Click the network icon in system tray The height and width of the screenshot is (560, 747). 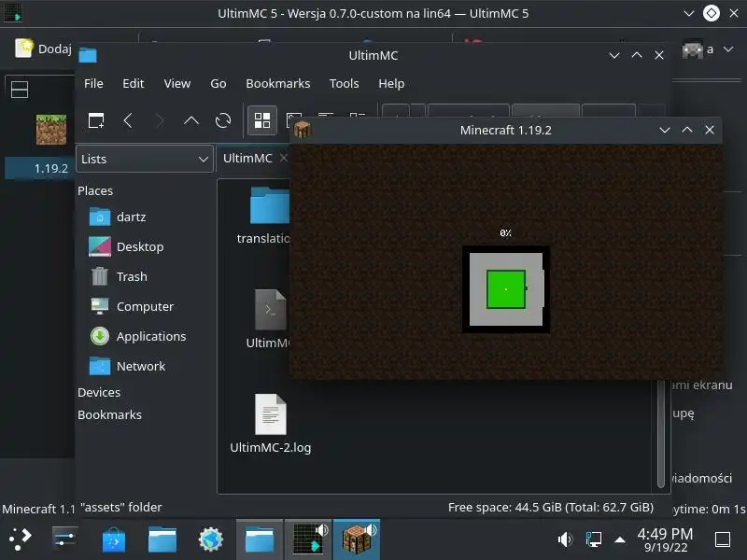pyautogui.click(x=593, y=539)
